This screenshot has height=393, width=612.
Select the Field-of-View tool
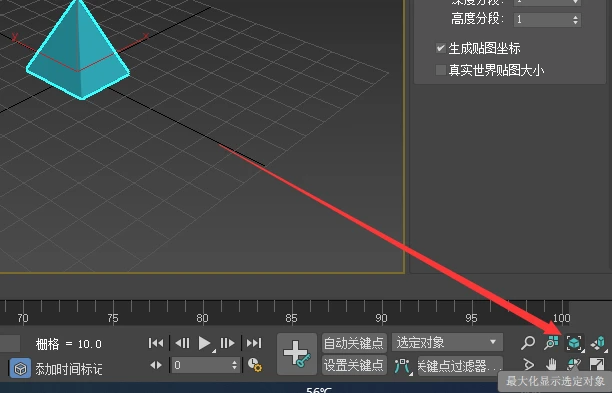[528, 365]
